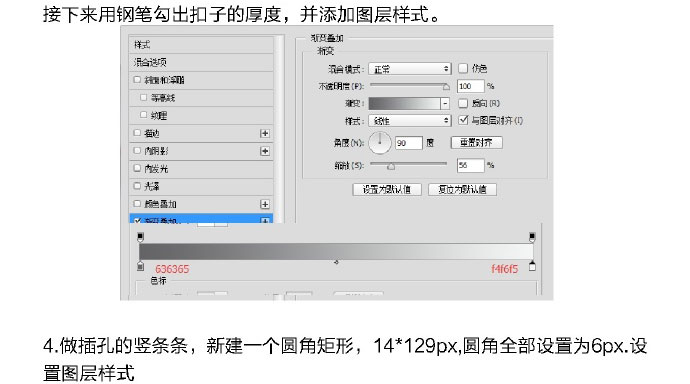Toggle the 仿色 checkbox
Screen dimensions: 690x384
pyautogui.click(x=462, y=68)
